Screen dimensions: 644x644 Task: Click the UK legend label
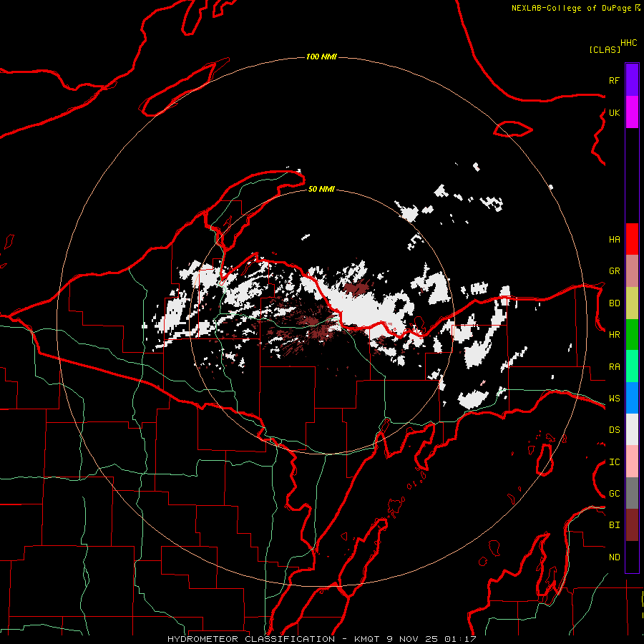pyautogui.click(x=614, y=112)
